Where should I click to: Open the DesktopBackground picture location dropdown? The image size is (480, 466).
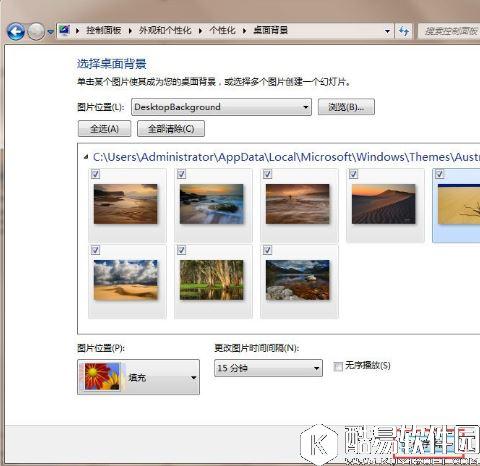coord(221,107)
